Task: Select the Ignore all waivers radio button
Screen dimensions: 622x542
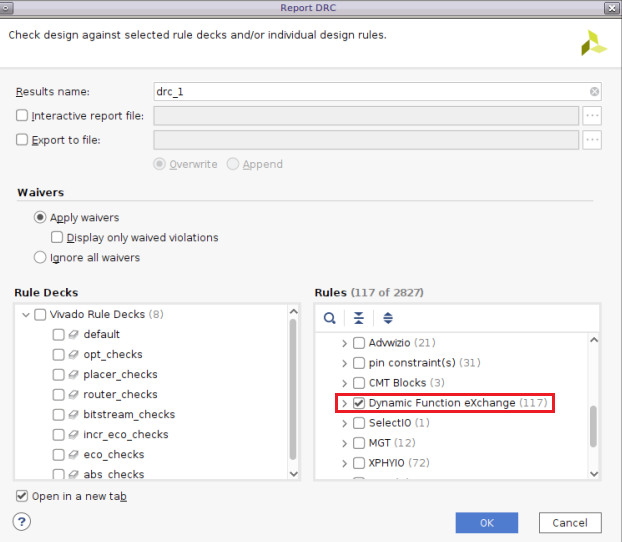Action: pos(40,257)
